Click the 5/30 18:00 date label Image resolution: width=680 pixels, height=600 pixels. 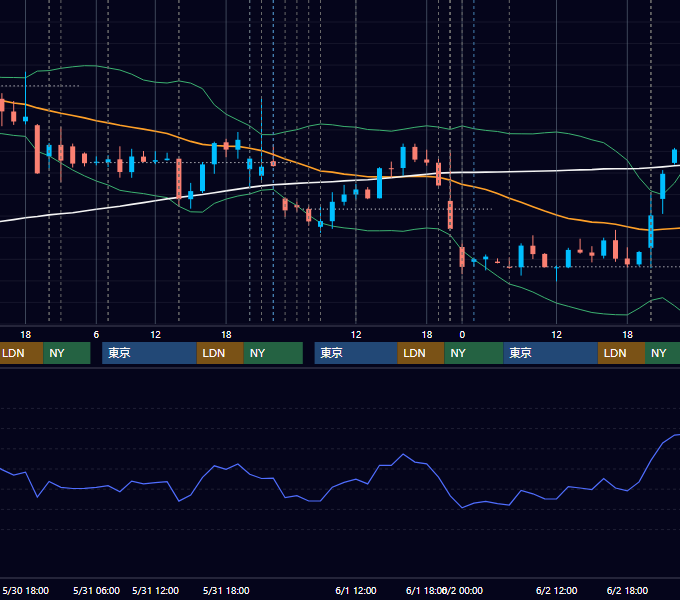(25, 590)
